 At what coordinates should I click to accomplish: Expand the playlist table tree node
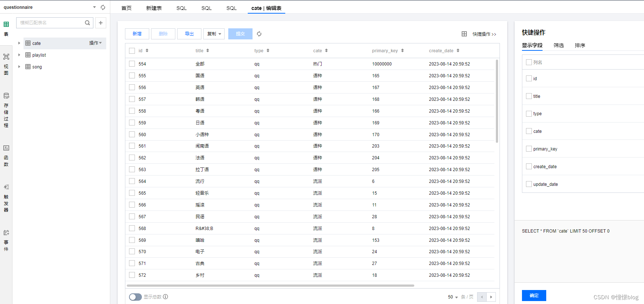coord(19,55)
